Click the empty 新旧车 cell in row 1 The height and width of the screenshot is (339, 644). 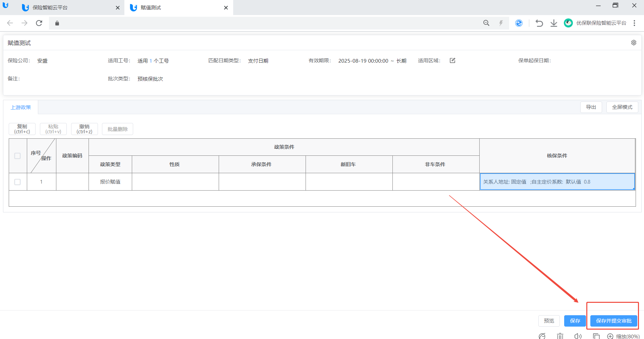(x=349, y=182)
